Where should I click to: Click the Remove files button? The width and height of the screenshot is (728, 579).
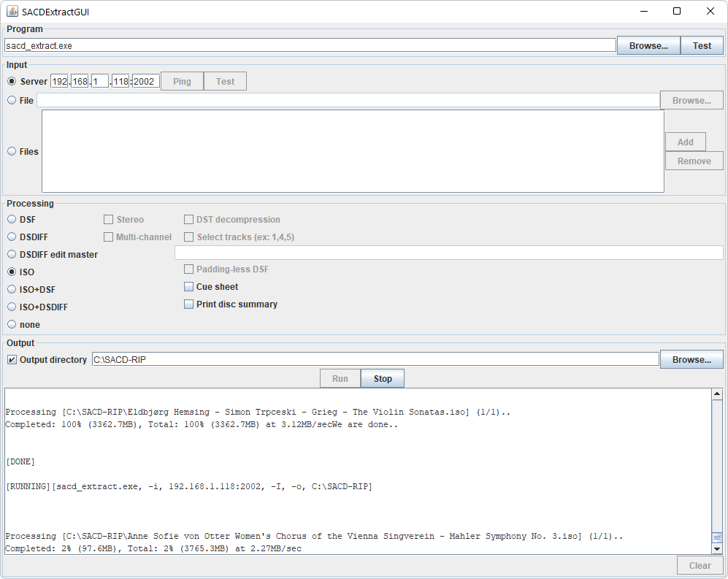coord(694,161)
